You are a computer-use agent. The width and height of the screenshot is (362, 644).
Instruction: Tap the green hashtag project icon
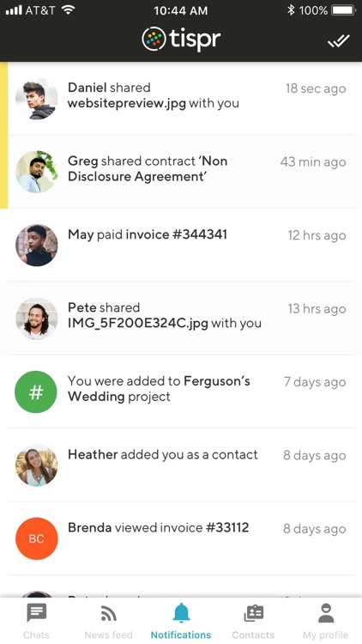pyautogui.click(x=36, y=392)
